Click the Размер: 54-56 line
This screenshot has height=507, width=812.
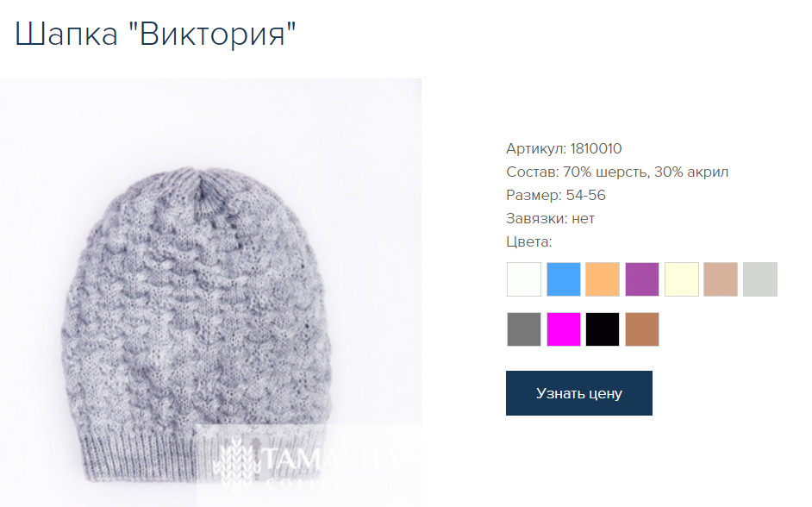pos(556,195)
